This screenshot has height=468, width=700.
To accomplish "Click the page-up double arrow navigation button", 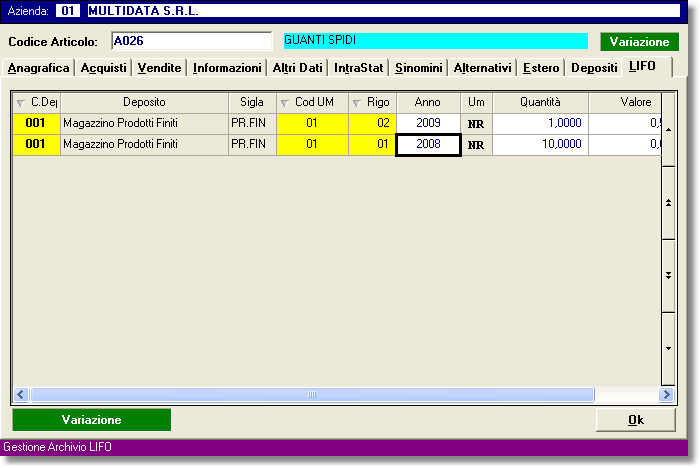I will (667, 202).
